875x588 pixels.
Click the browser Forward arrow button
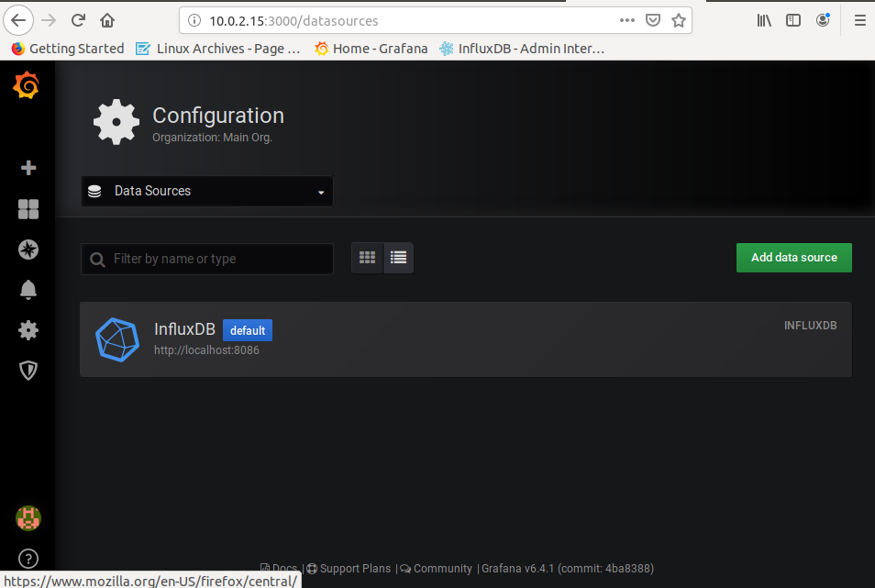[x=50, y=21]
